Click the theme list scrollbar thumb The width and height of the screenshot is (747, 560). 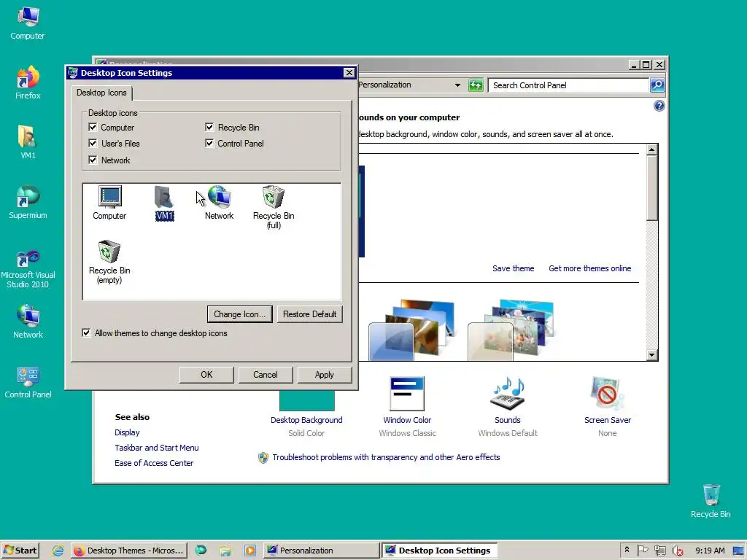coord(651,188)
